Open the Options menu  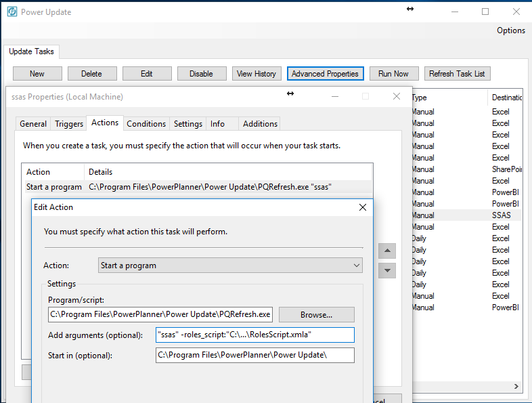click(510, 30)
